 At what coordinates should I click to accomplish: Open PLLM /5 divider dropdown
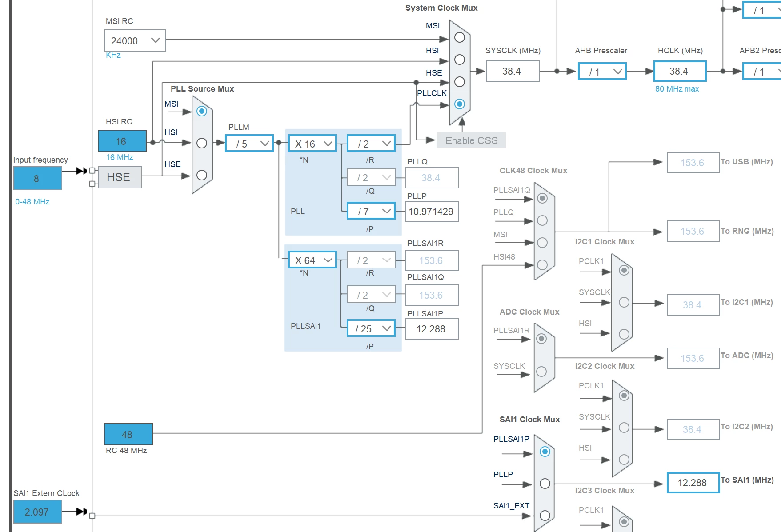[x=249, y=143]
